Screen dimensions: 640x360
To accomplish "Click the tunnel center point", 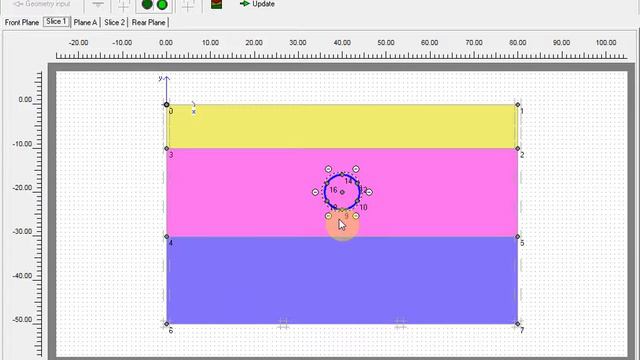I will (342, 192).
